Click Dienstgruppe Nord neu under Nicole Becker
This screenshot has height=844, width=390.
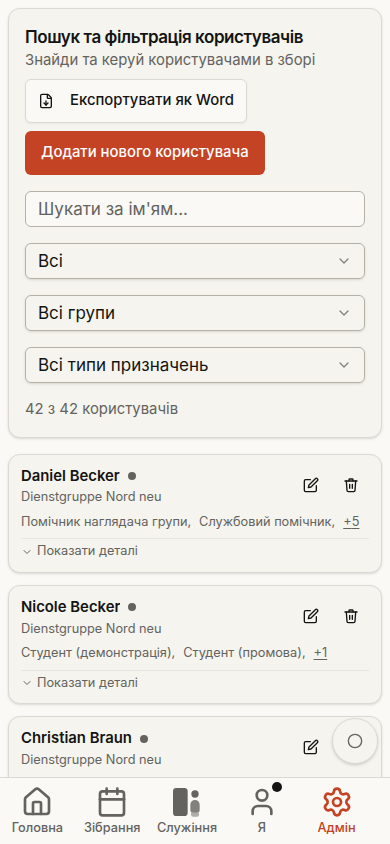[x=91, y=628]
